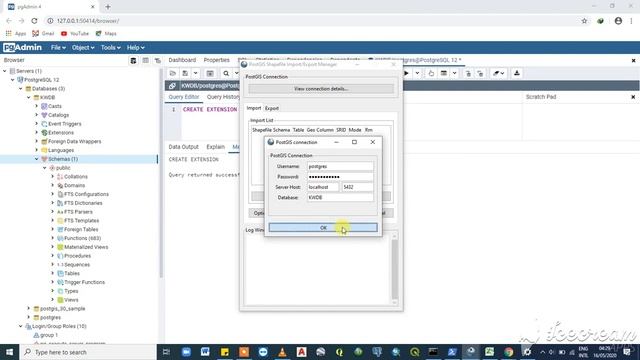The image size is (640, 360).
Task: Click the hand-shaped toolbar icon after Execute
Action: (431, 73)
